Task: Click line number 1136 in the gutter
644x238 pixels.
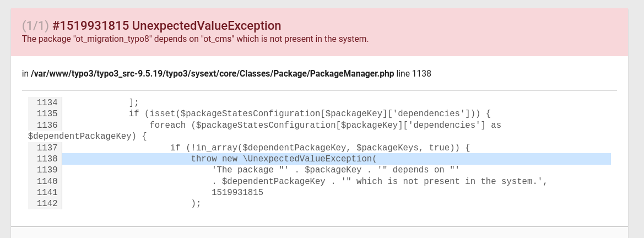Action: coord(47,125)
